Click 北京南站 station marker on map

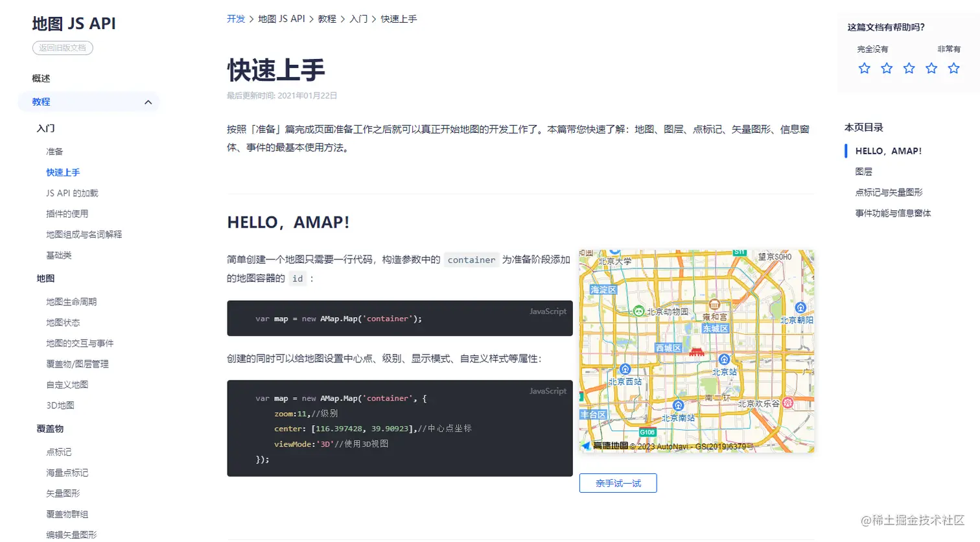(678, 406)
